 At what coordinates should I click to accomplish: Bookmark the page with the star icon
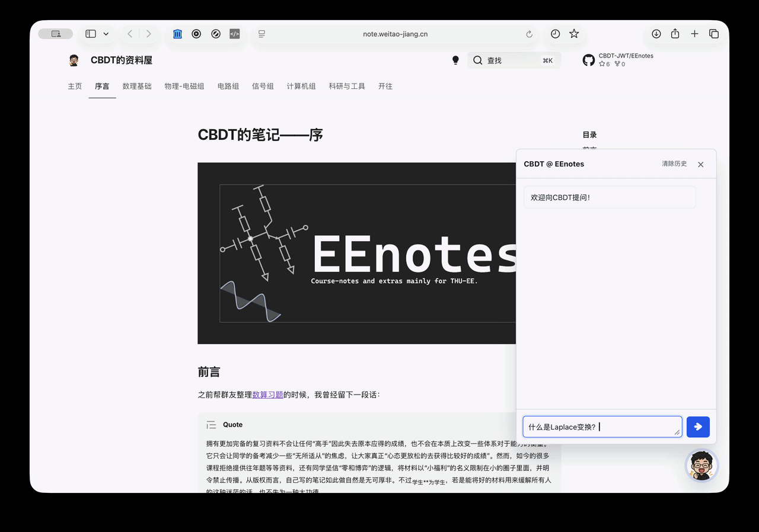(x=574, y=34)
